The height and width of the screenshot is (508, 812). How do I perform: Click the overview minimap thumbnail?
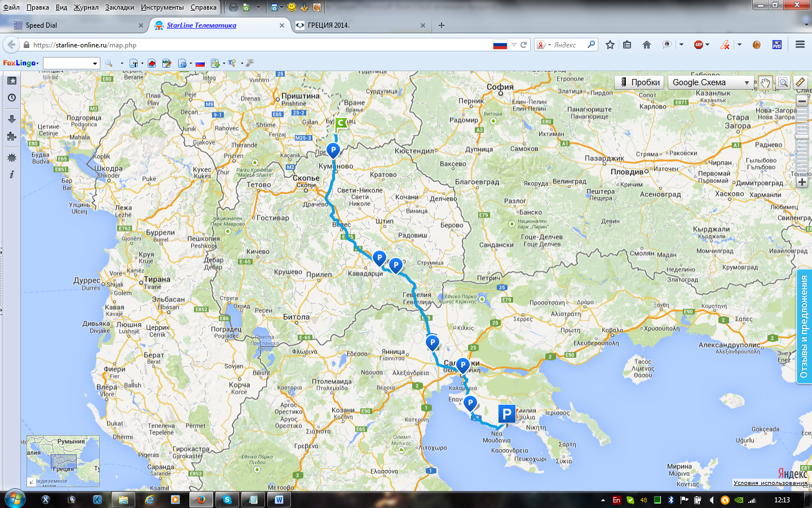click(x=63, y=461)
